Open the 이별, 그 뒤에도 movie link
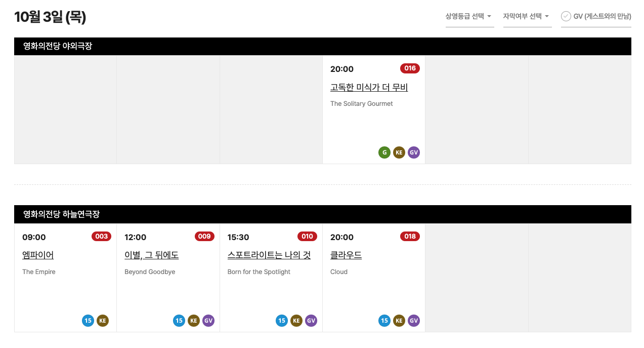Viewport: 644px width, 348px height. [x=151, y=255]
